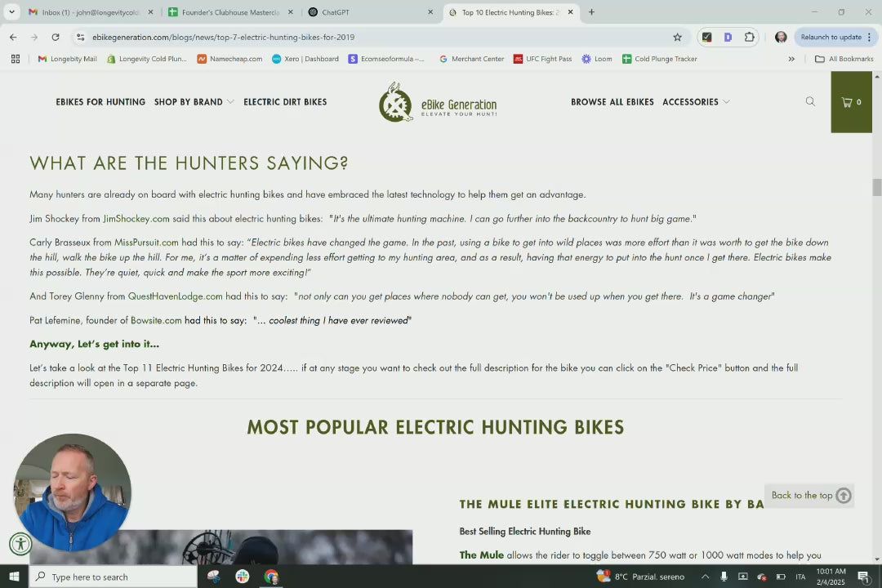The image size is (882, 588).
Task: Click Relaunch to update button
Action: [x=831, y=37]
